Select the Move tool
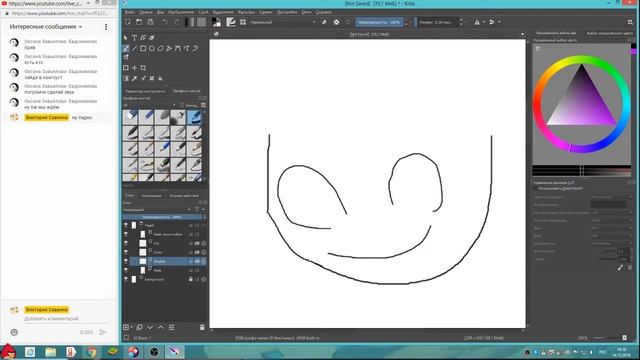Screen dimensions: 640x360 [134, 68]
